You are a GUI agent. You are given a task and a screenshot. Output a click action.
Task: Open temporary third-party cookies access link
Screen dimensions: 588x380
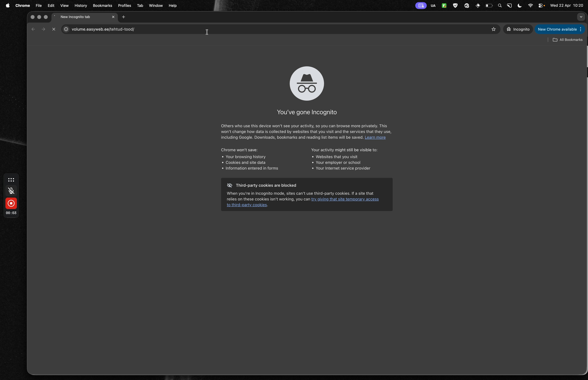tap(345, 199)
